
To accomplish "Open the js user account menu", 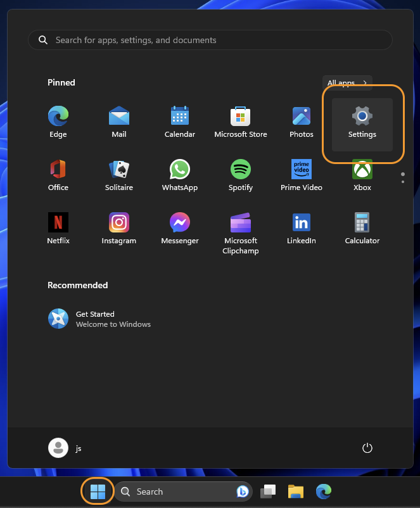I will click(x=65, y=448).
